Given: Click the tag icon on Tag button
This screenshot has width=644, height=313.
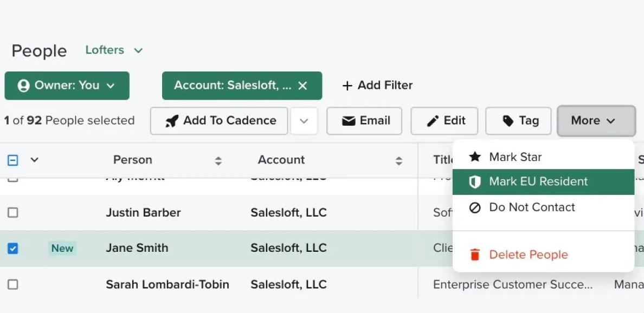Looking at the screenshot, I should [508, 121].
